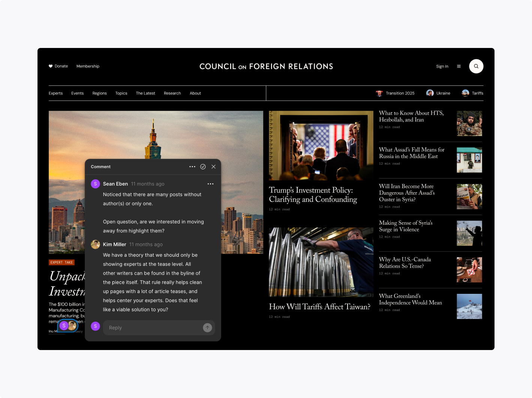The image size is (532, 398).
Task: Open the Topics menu
Action: tap(121, 93)
